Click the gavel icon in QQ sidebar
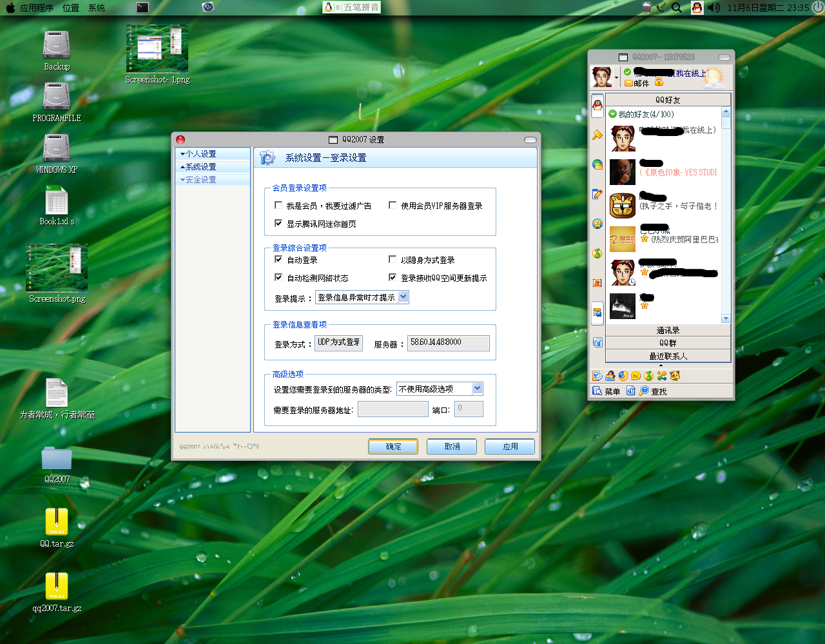Viewport: 825px width, 644px height. click(x=597, y=135)
